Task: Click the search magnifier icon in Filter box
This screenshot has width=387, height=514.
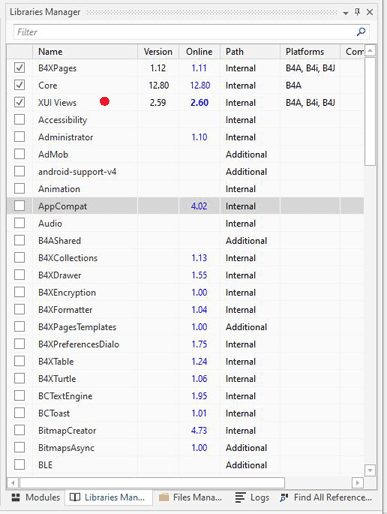Action: tap(361, 32)
